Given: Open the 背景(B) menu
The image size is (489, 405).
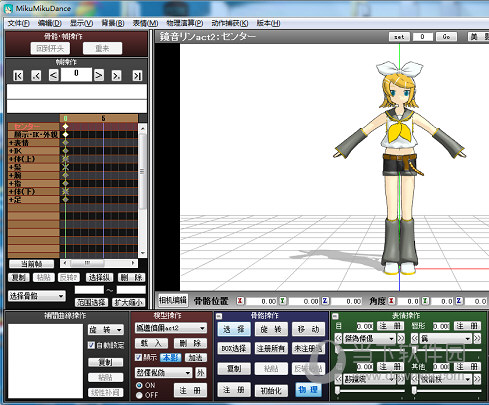Looking at the screenshot, I should pos(113,23).
